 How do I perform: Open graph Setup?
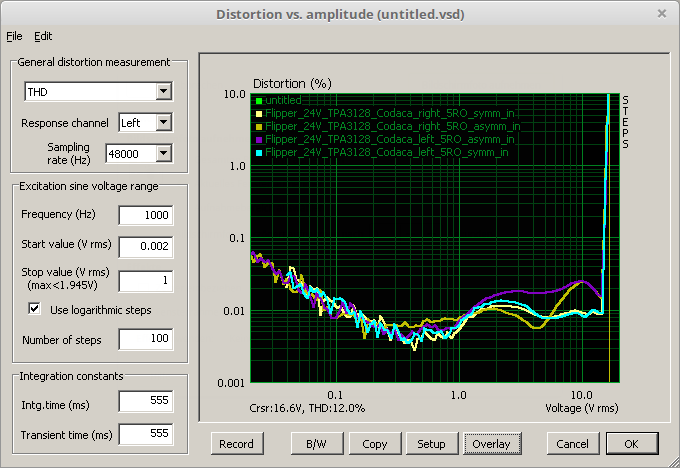431,444
